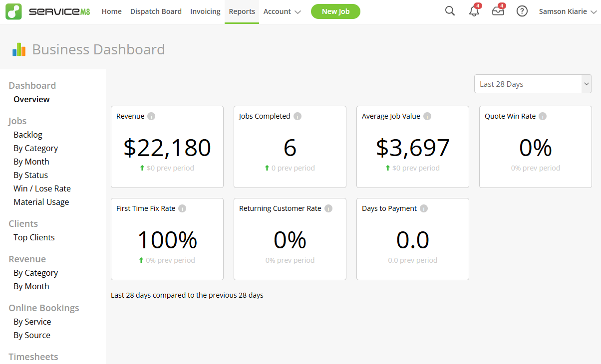Click the Quote Win Rate 0% value
Image resolution: width=601 pixels, height=364 pixels.
click(536, 148)
